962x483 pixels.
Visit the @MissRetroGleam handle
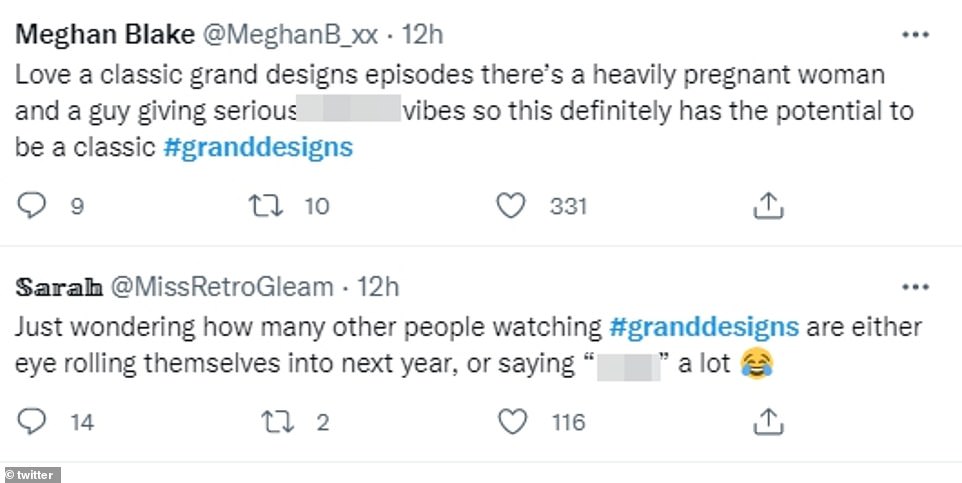tap(222, 288)
